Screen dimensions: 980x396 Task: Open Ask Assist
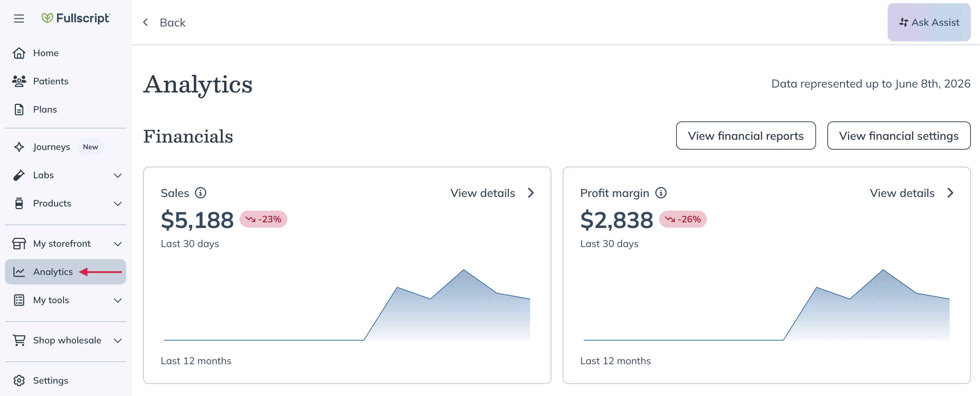click(929, 23)
